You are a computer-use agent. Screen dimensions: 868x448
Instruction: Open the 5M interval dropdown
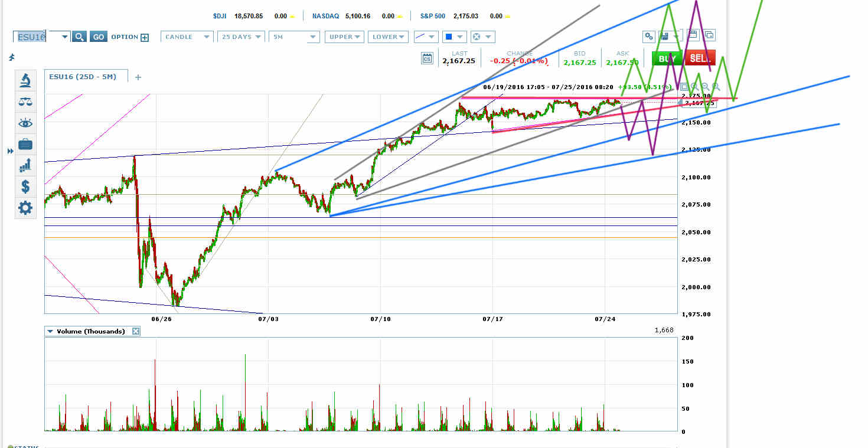[x=293, y=37]
